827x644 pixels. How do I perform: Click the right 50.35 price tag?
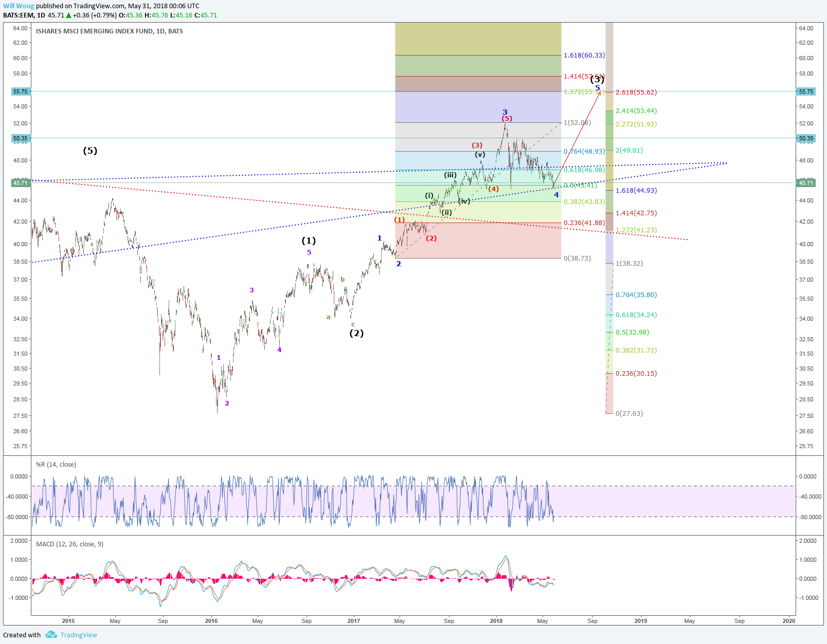pyautogui.click(x=806, y=138)
